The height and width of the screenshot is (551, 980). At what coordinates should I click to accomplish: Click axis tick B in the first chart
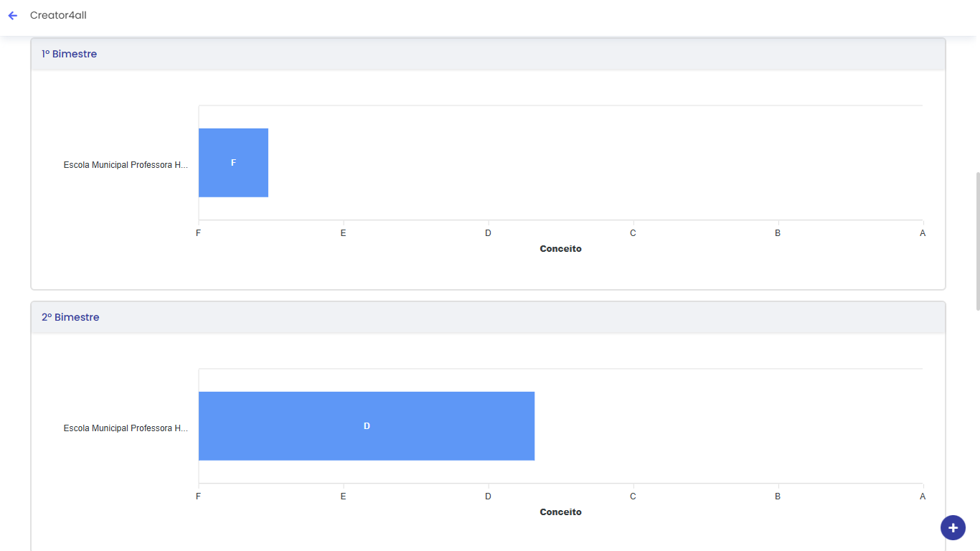pos(778,233)
